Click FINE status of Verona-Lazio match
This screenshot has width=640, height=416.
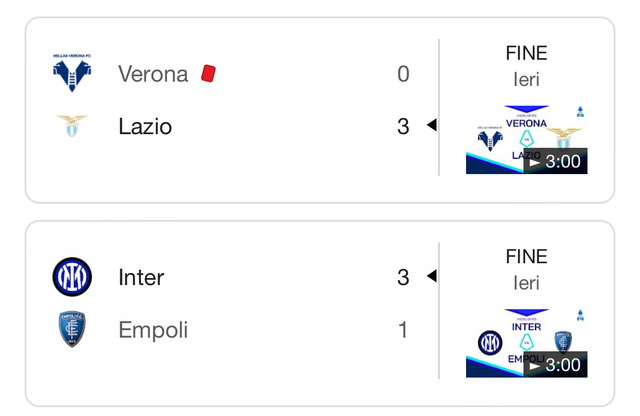(527, 53)
